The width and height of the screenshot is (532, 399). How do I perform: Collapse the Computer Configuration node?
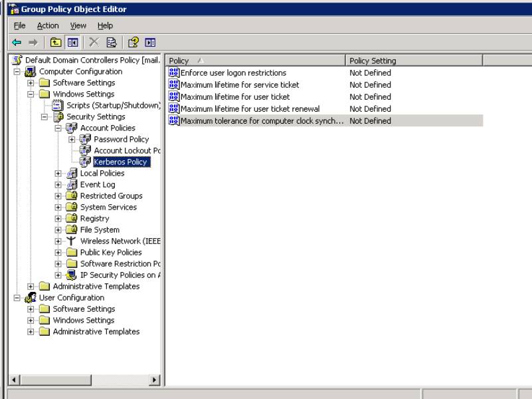pos(17,72)
